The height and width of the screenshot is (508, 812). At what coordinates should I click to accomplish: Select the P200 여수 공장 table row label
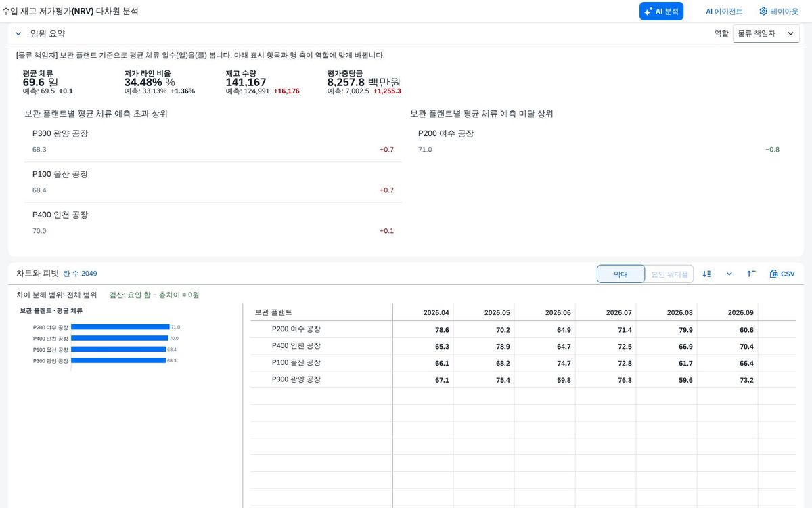[296, 329]
